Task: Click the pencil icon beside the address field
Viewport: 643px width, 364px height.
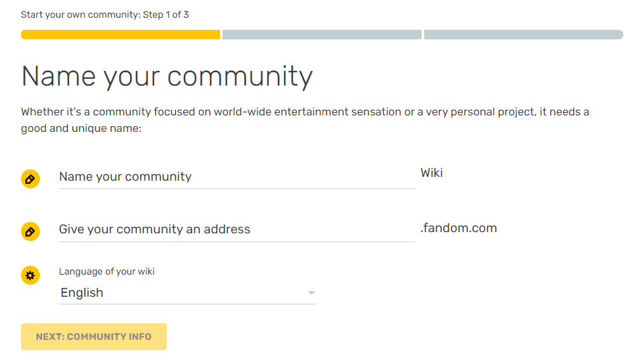Action: (30, 231)
